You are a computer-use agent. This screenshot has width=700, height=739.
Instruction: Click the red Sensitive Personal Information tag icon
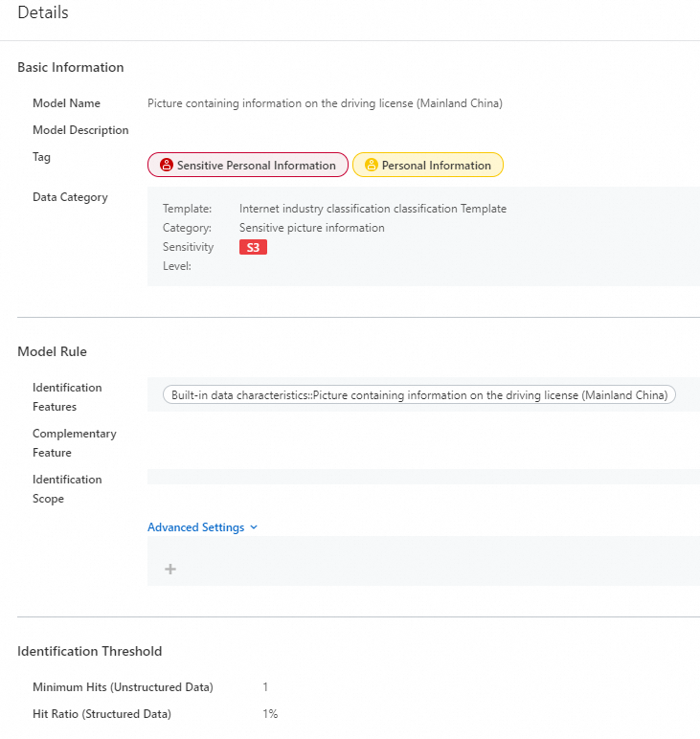167,165
